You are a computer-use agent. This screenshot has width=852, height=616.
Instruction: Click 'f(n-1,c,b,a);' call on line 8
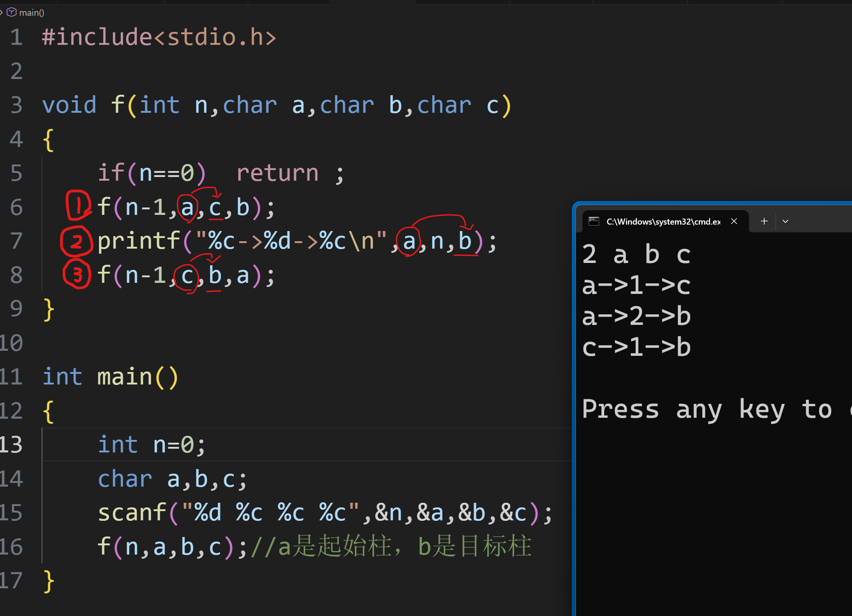tap(186, 275)
